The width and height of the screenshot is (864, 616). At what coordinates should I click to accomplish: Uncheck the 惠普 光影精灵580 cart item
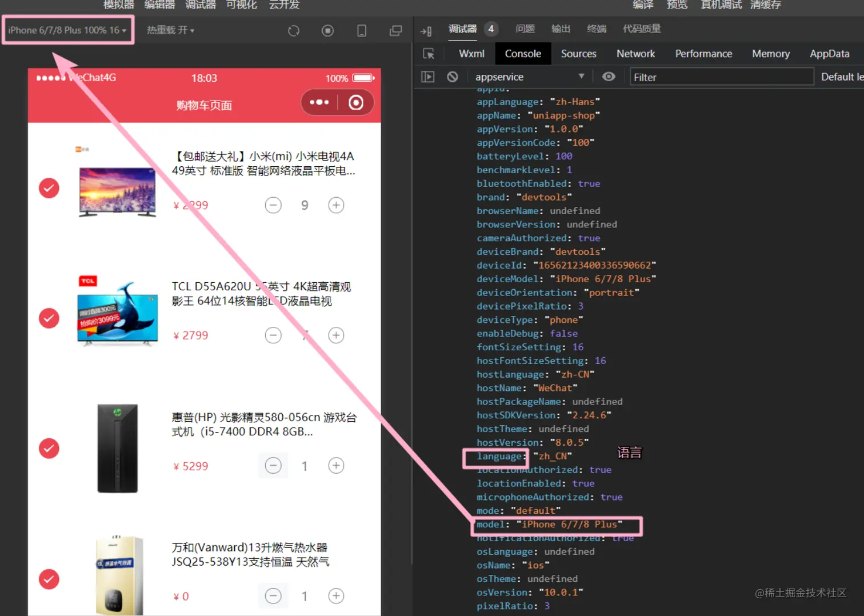49,449
